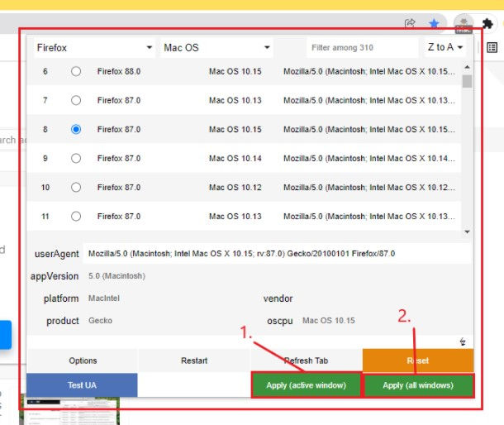Select radio for row 11 Firefox 87.0
This screenshot has height=425, width=504.
76,216
